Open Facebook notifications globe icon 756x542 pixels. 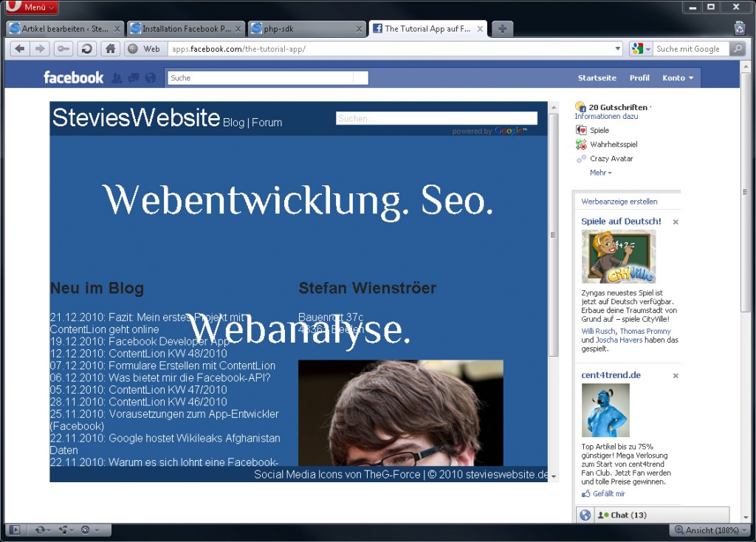tap(151, 78)
